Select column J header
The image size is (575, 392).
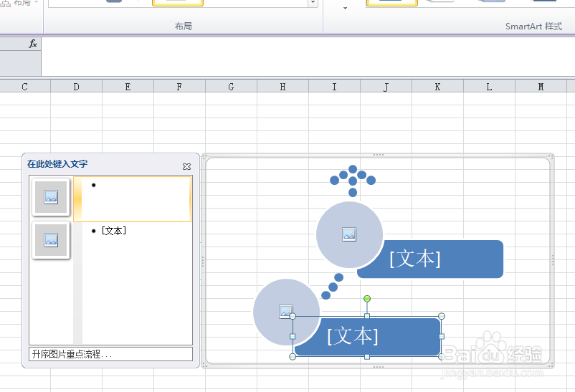click(x=386, y=87)
